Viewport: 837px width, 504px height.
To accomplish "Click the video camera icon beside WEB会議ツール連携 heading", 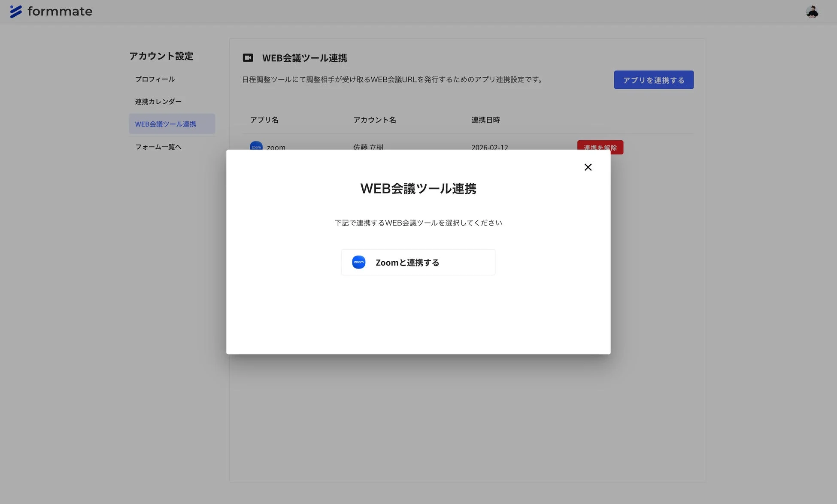I will 248,57.
